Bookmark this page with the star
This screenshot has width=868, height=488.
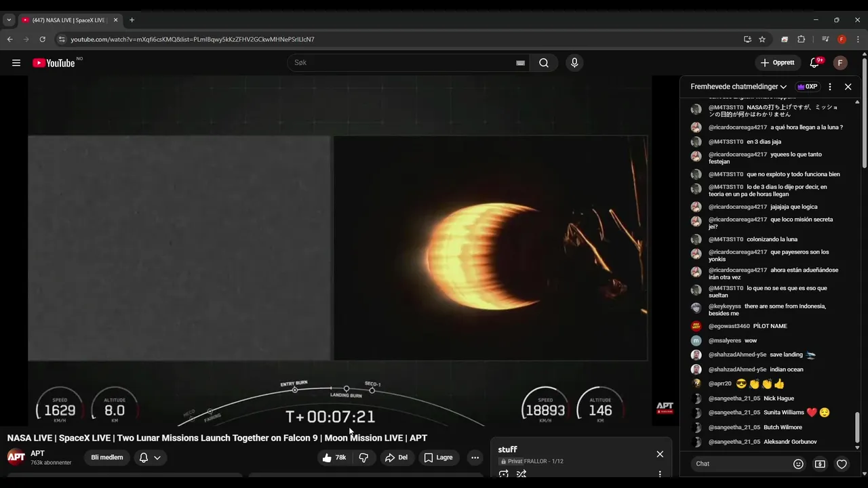tap(762, 39)
